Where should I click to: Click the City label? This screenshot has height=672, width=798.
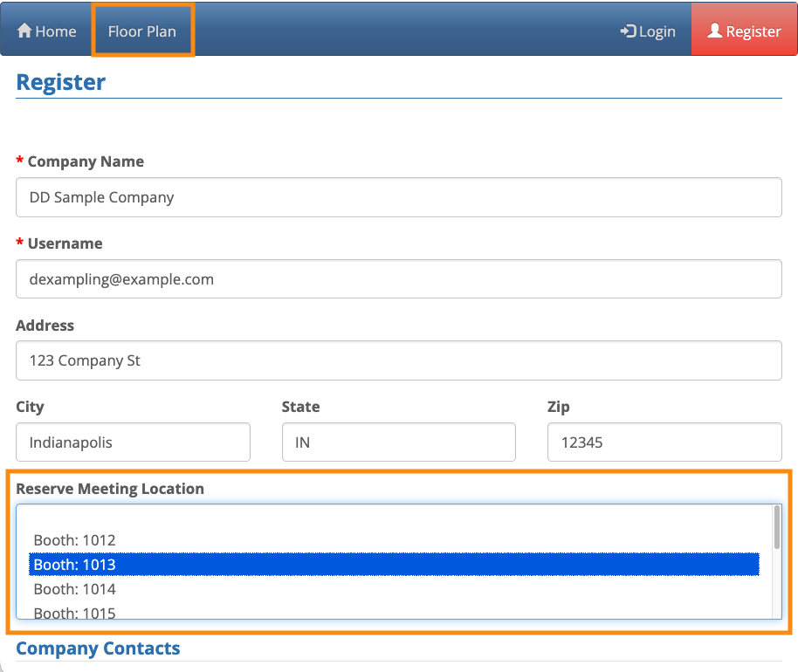click(30, 407)
